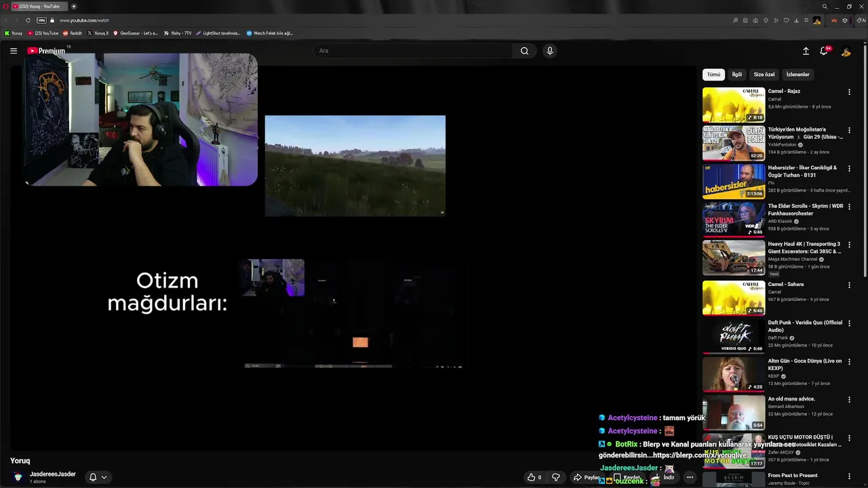Play Camel - Rajaz thumbnail

[734, 104]
